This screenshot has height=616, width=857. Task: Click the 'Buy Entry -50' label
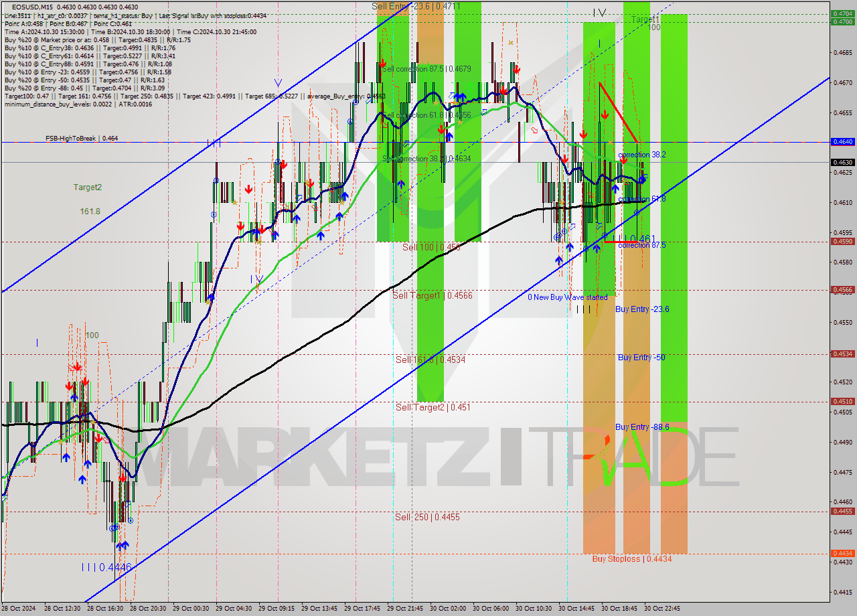641,358
